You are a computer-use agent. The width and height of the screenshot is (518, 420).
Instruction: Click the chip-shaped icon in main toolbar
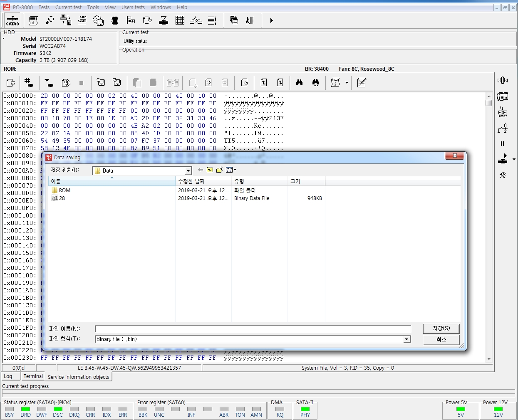tap(115, 20)
